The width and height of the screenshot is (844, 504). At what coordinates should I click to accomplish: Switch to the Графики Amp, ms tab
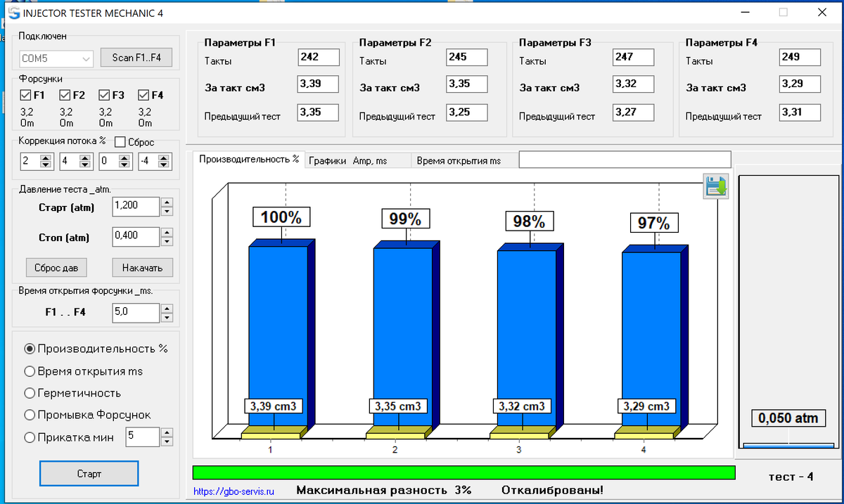(x=357, y=161)
